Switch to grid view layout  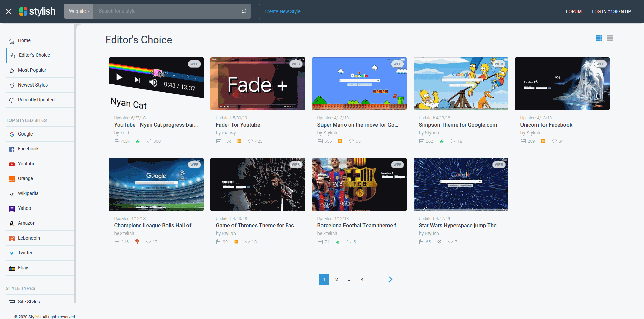599,38
